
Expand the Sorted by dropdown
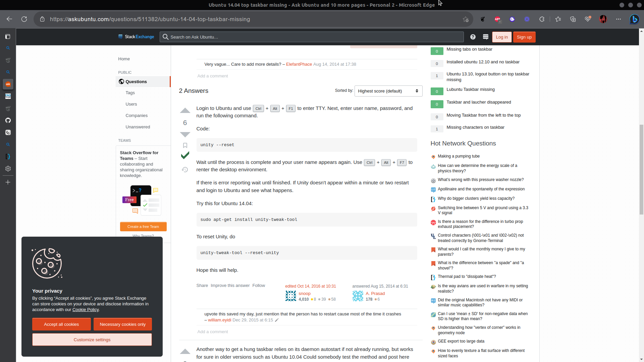click(388, 91)
